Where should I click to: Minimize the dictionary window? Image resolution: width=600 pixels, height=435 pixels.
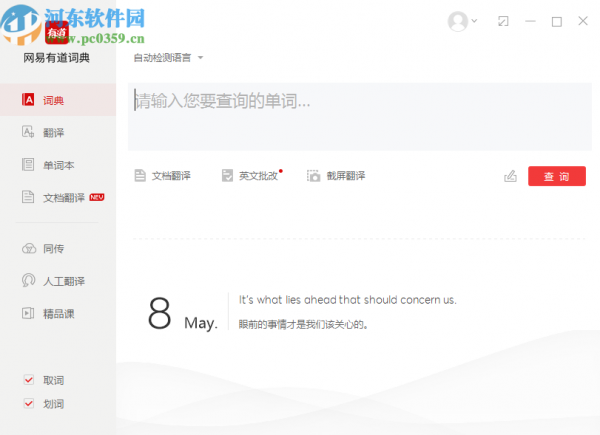click(x=530, y=21)
